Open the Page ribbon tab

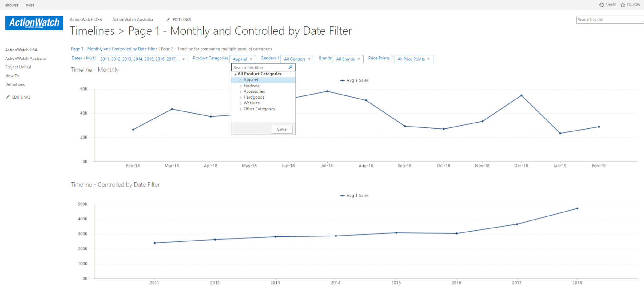click(30, 5)
